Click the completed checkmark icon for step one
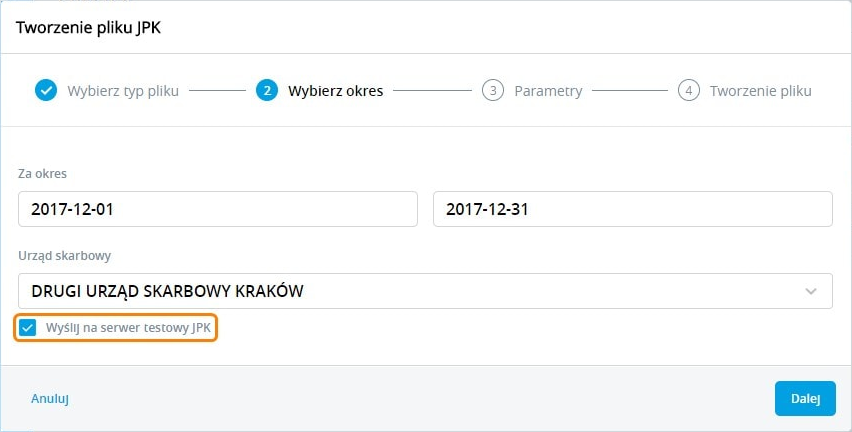852x432 pixels. 46,91
